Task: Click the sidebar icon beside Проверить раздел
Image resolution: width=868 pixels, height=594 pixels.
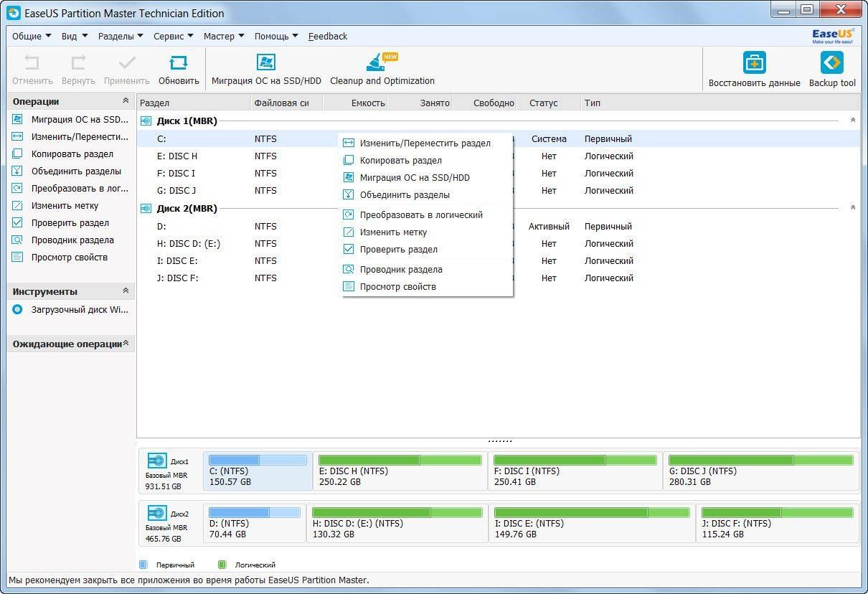Action: [17, 222]
